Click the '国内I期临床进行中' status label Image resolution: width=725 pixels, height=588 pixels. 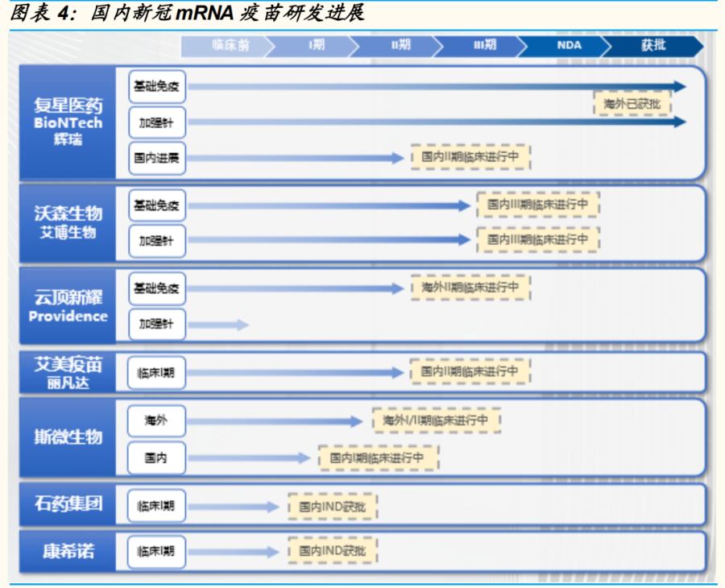pyautogui.click(x=378, y=458)
